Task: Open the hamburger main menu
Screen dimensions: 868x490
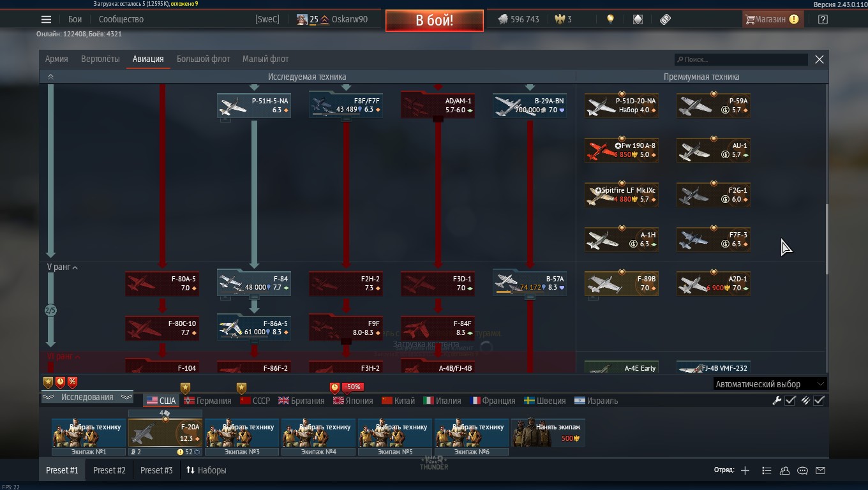Action: (46, 19)
